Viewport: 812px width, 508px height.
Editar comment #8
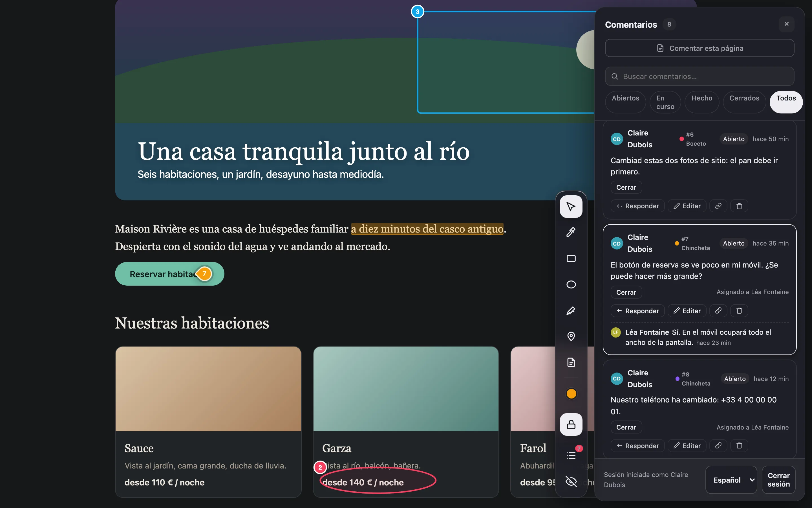click(687, 446)
